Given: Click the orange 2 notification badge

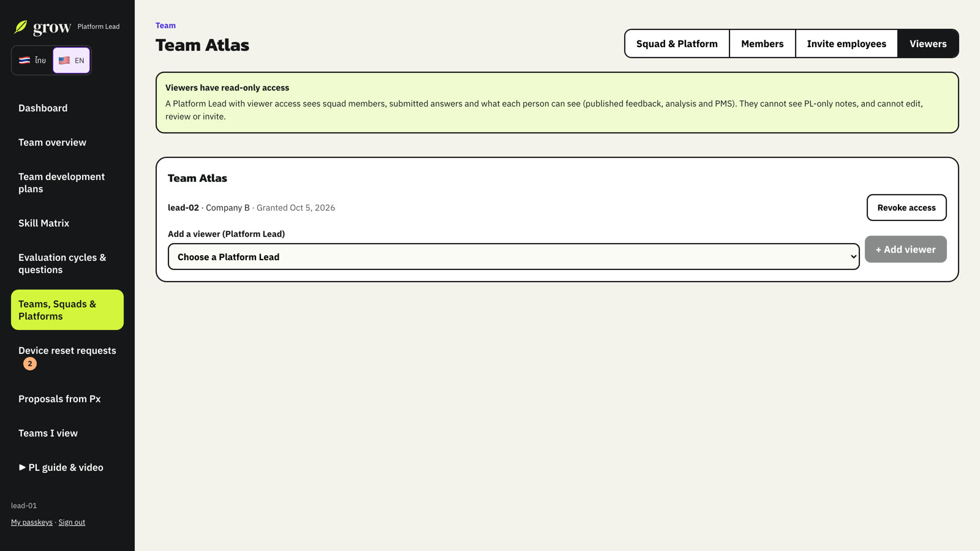Looking at the screenshot, I should pos(30,364).
